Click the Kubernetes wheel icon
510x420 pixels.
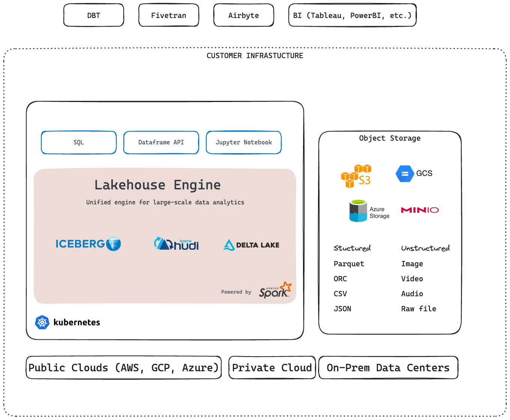(42, 322)
